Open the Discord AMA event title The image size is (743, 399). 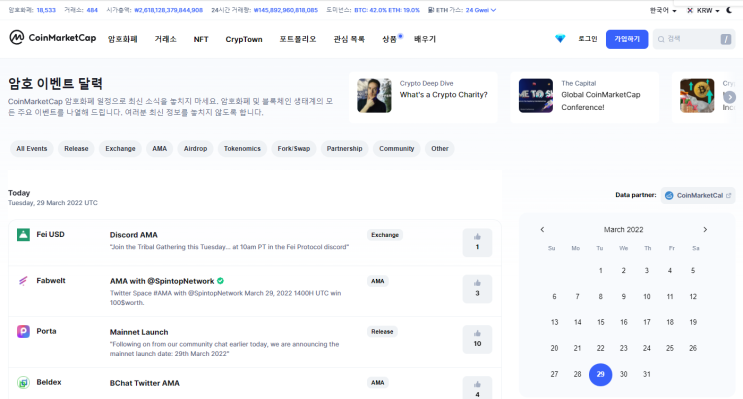point(134,235)
